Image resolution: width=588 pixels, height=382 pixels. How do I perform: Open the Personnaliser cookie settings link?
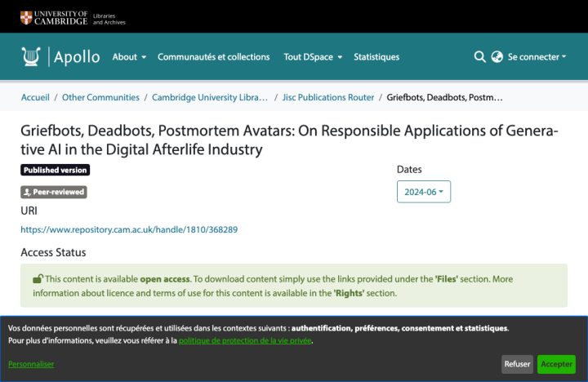point(31,364)
